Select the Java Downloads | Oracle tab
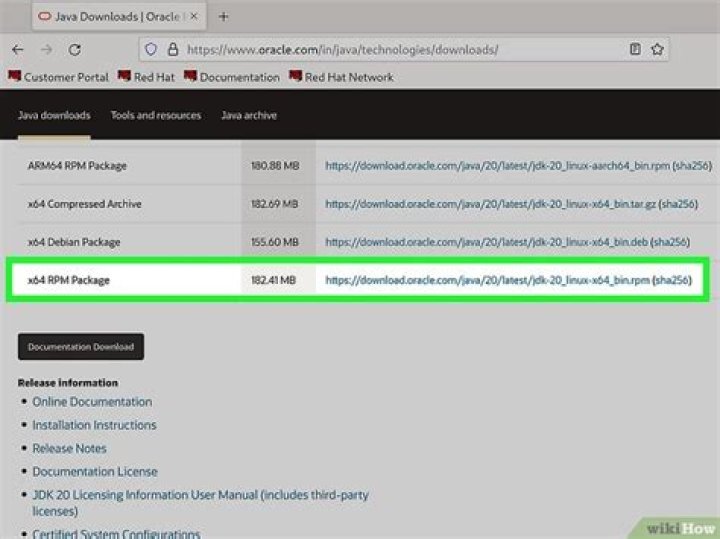Viewport: 720px width, 539px height. click(x=119, y=17)
